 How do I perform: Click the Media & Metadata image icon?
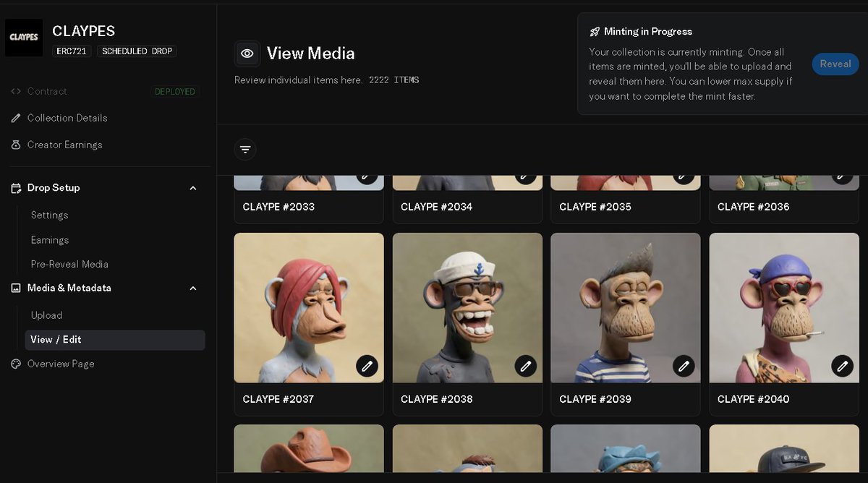pos(16,288)
